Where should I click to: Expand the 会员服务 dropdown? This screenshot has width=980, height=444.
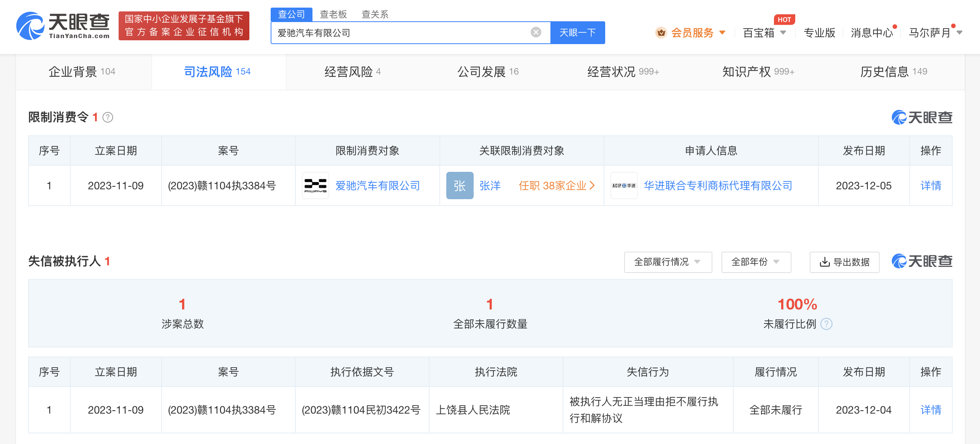tap(722, 33)
